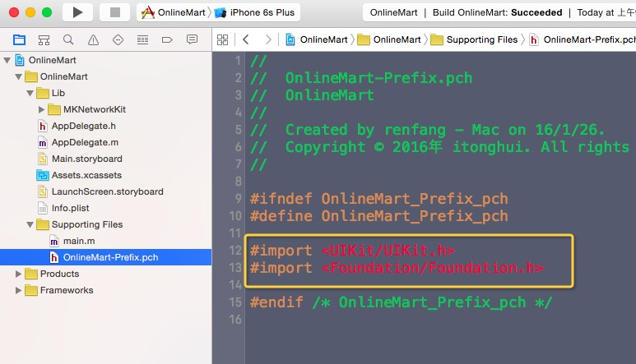Collapse the Lib folder

coord(30,93)
